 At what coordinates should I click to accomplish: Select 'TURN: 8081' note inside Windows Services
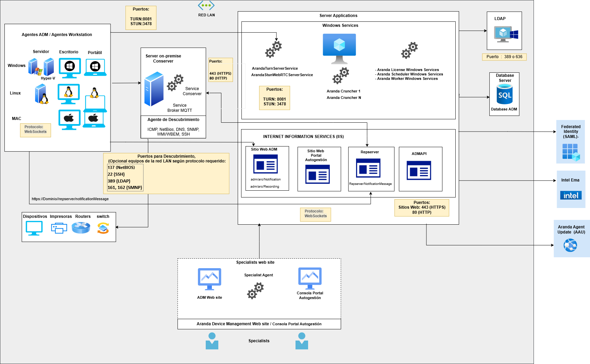pyautogui.click(x=274, y=98)
